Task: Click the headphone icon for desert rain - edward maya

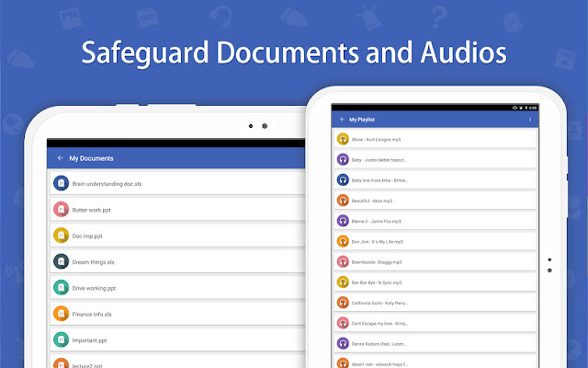Action: 343,363
